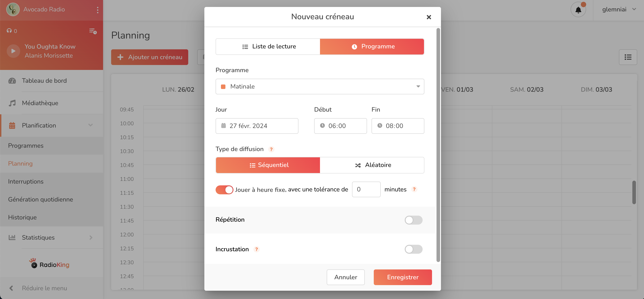644x299 pixels.
Task: Turn on the Incrustation toggle
Action: click(413, 249)
